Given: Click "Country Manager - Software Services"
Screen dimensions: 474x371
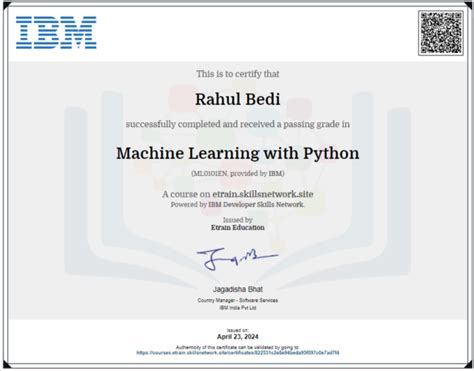Looking at the screenshot, I should [237, 300].
